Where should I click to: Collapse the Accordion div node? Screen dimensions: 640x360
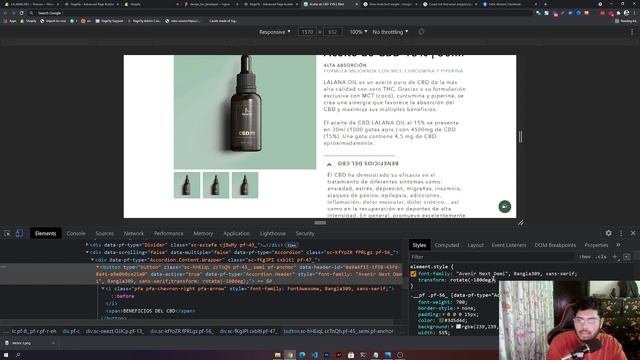87,252
